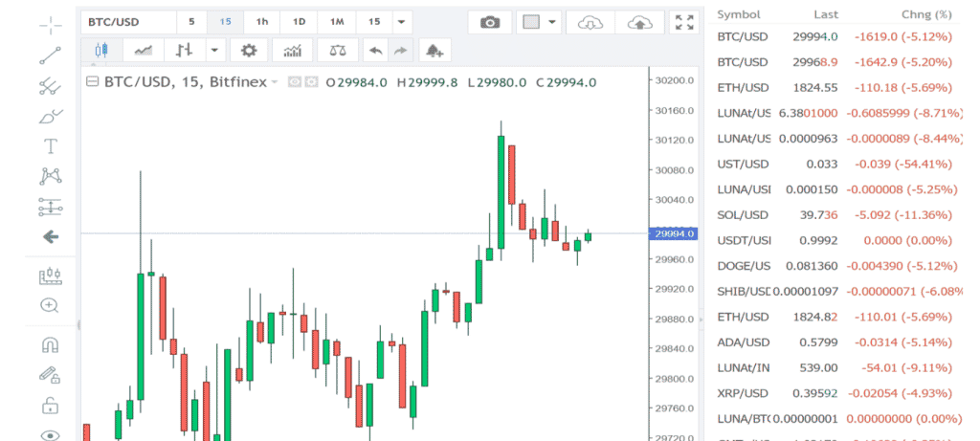
Task: Select the zoom in magnifier tool
Action: coord(50,305)
